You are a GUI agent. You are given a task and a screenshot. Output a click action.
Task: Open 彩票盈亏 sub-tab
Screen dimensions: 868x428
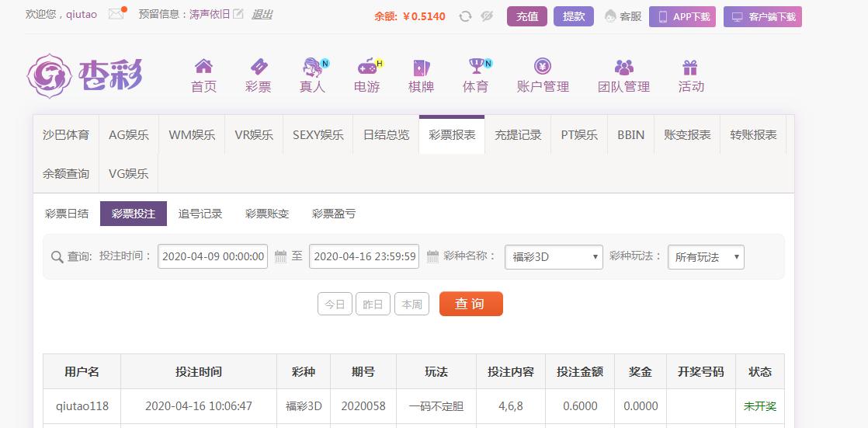(x=334, y=214)
